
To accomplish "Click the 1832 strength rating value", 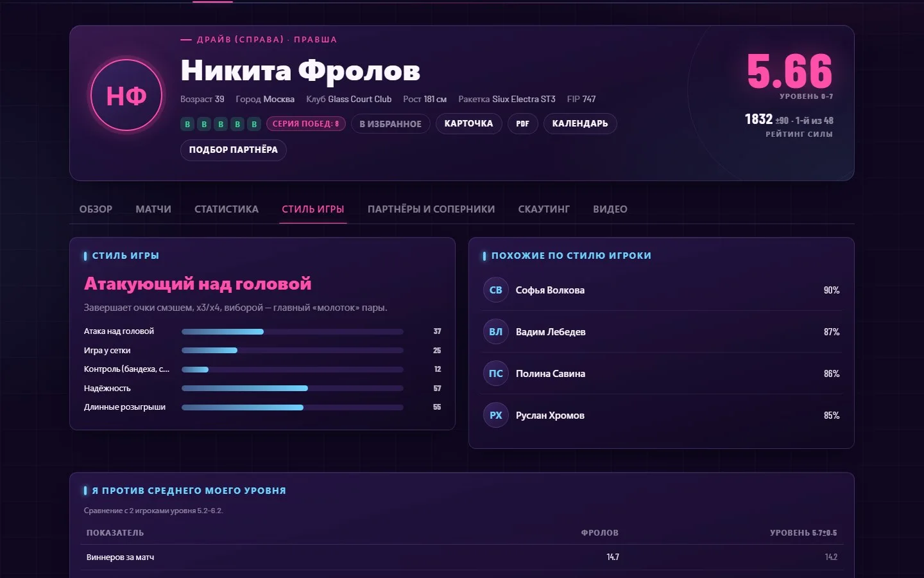I will [758, 119].
